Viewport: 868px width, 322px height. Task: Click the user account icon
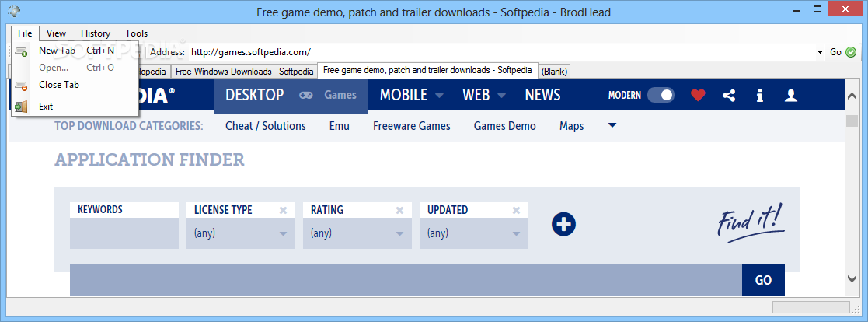[x=791, y=96]
